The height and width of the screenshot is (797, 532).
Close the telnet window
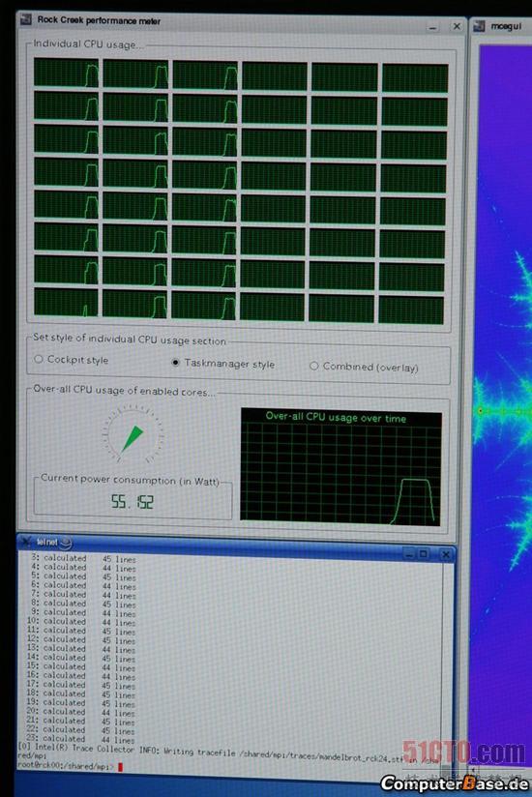point(445,554)
